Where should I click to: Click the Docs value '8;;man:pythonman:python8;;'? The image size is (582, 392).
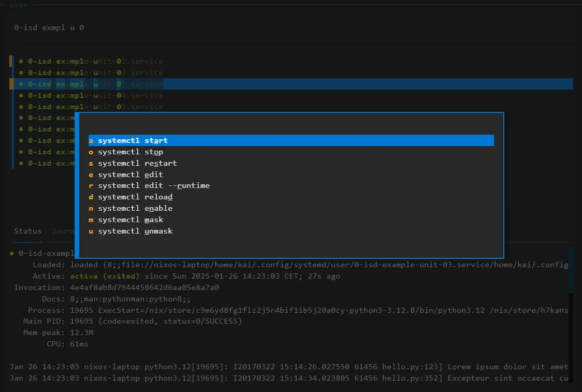point(130,299)
